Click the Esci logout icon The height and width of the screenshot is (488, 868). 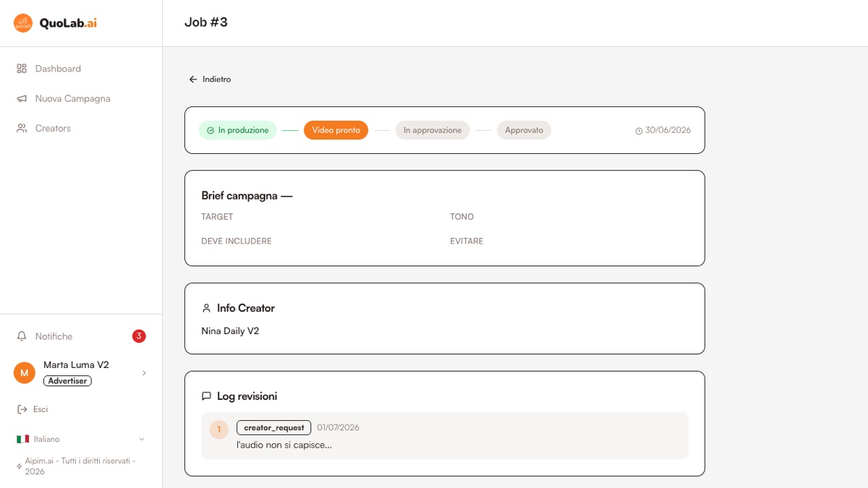pyautogui.click(x=22, y=409)
